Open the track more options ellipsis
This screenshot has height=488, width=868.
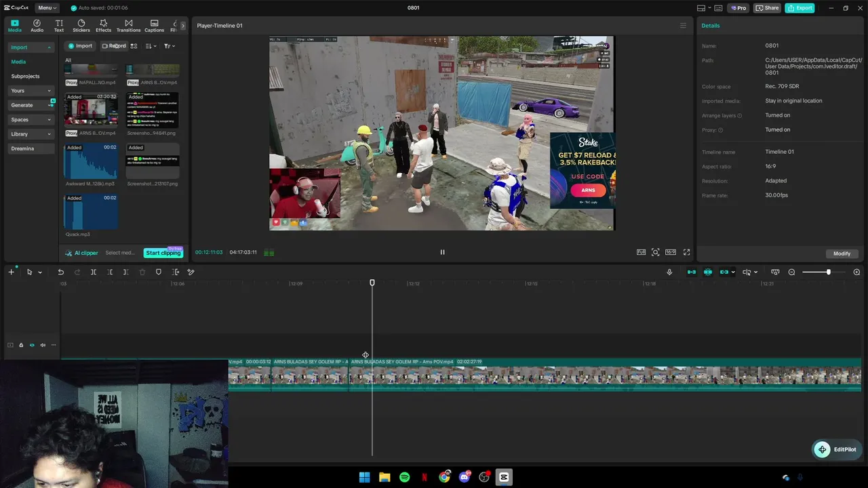point(54,345)
